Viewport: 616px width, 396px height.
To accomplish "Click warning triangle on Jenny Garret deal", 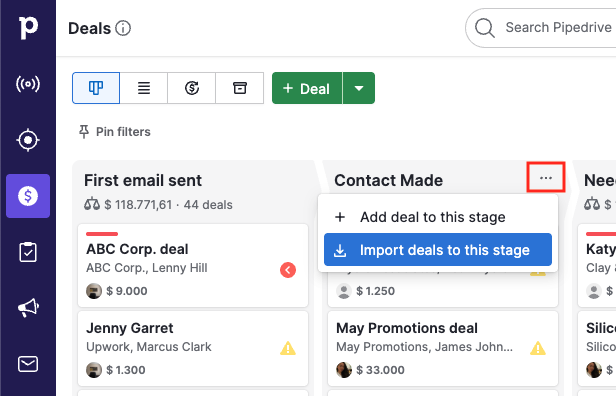I will [288, 348].
